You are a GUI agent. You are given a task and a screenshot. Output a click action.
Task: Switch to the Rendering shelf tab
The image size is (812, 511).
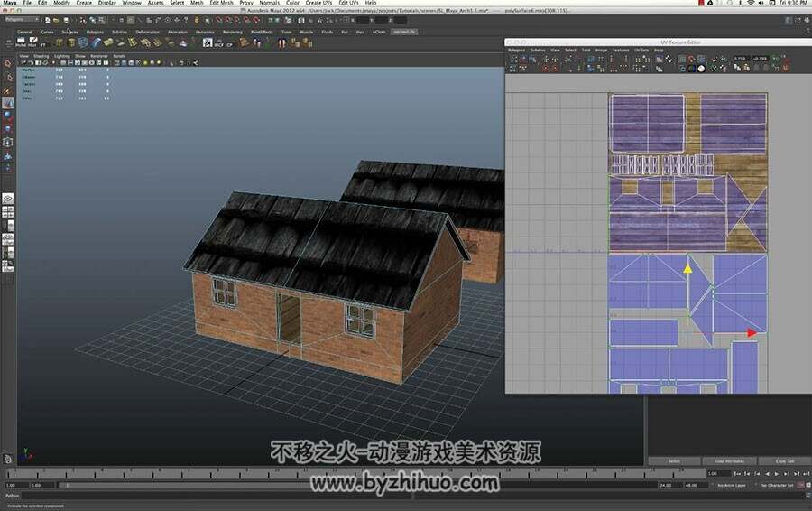click(233, 32)
